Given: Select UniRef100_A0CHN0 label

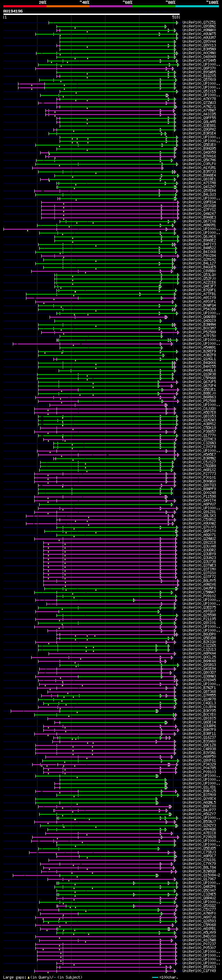Looking at the screenshot, I should [199, 53].
